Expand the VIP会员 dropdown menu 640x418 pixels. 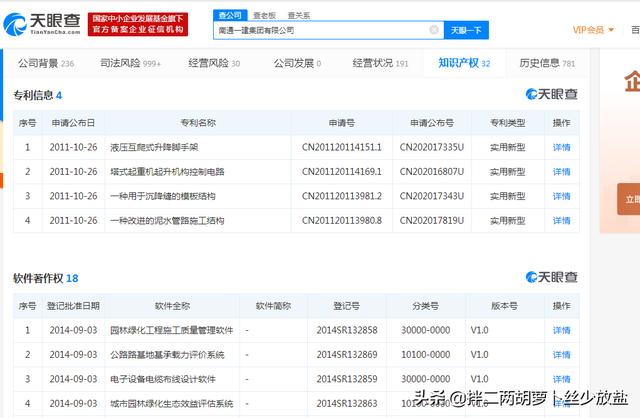tap(593, 30)
